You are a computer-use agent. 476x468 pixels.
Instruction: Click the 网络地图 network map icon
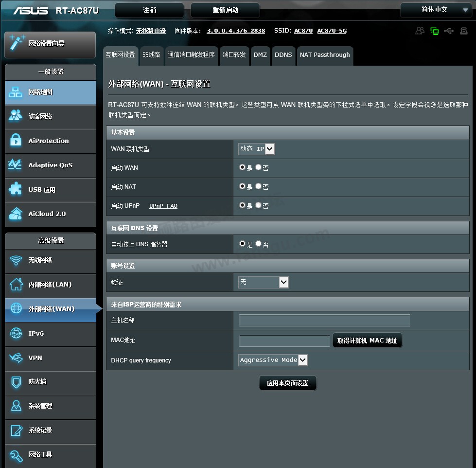(x=16, y=92)
